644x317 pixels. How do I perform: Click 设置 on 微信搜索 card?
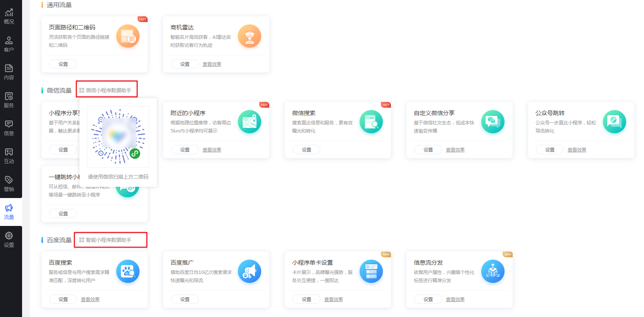[x=307, y=150]
